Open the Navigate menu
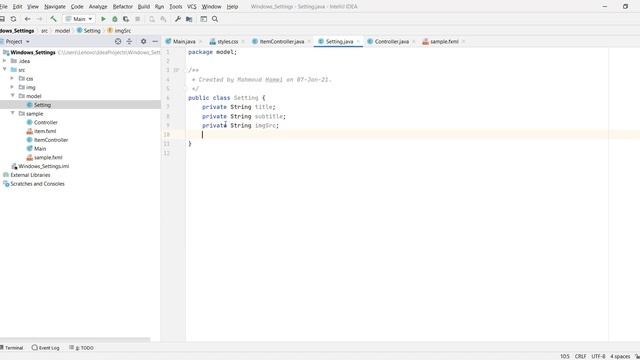Viewport: 640px width, 360px height. (x=55, y=7)
